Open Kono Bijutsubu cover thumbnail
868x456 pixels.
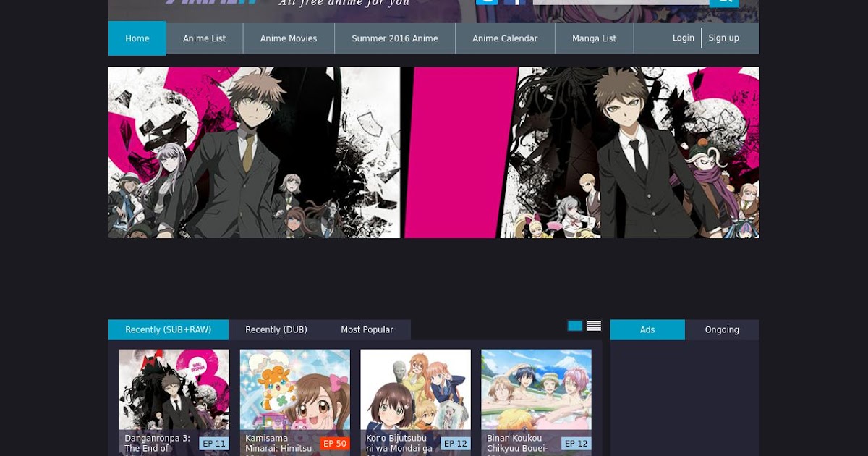pyautogui.click(x=416, y=402)
